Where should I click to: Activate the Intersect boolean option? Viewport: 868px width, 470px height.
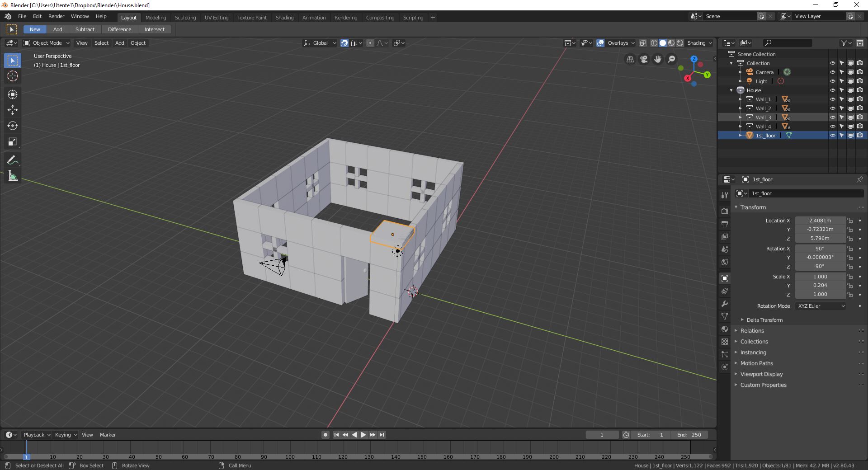(x=155, y=29)
